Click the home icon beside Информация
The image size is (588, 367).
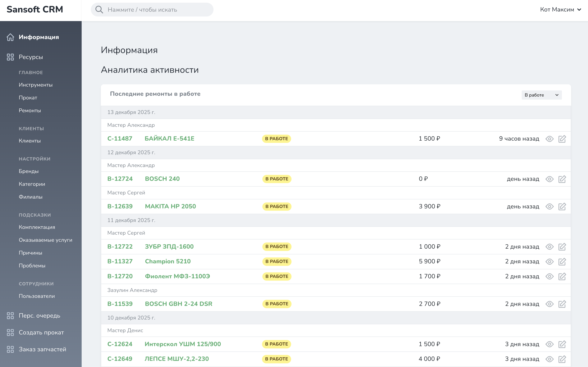click(x=10, y=37)
